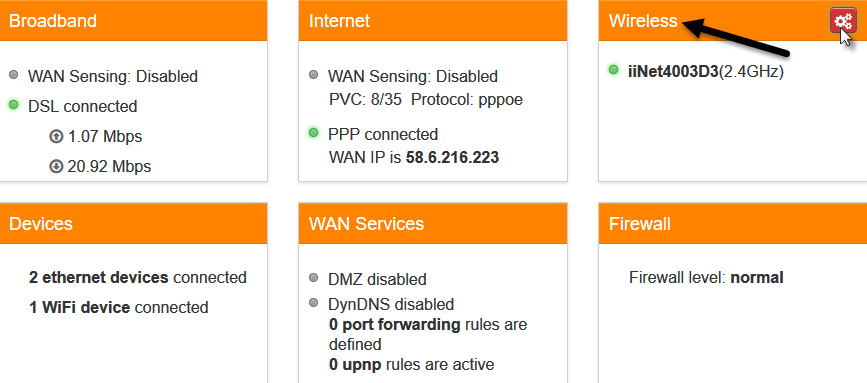Open the Devices card header
The height and width of the screenshot is (383, 867).
point(133,223)
